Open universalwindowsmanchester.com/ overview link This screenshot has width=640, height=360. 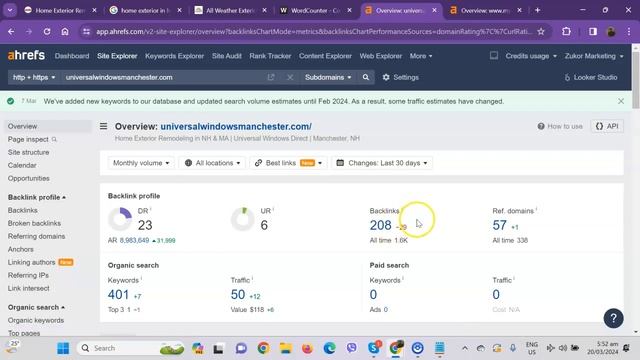(x=236, y=127)
